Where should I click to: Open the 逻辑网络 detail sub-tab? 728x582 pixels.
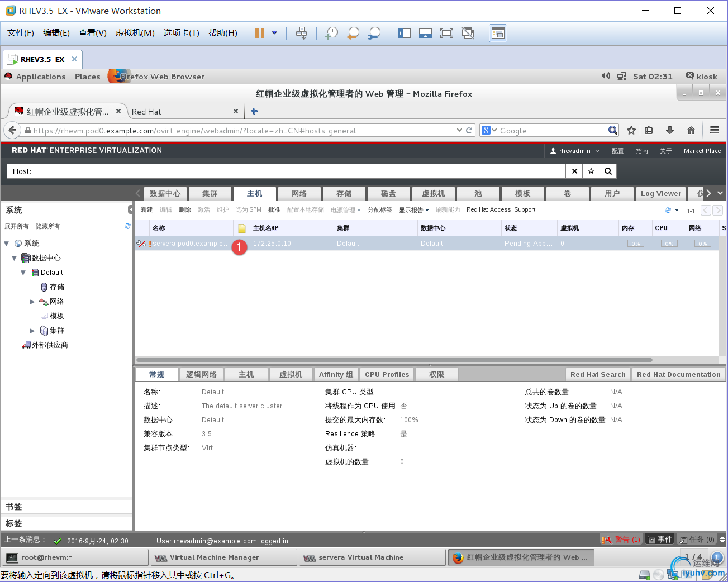click(202, 374)
